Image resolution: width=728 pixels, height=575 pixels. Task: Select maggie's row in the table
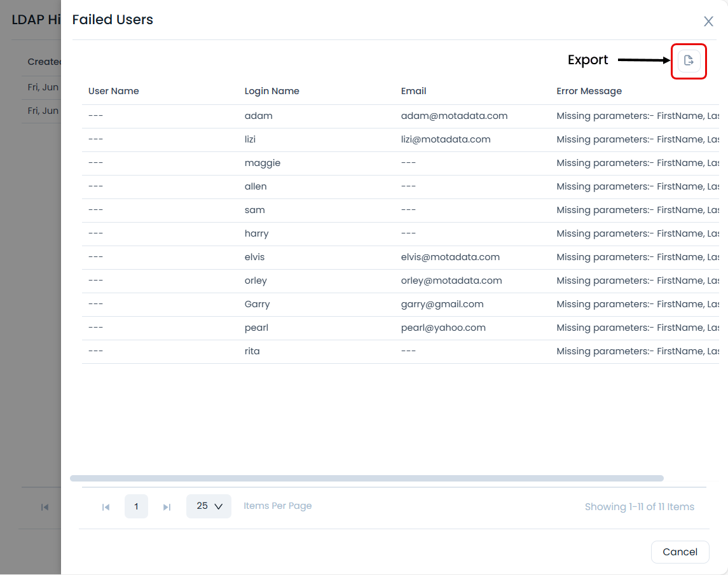[318, 163]
